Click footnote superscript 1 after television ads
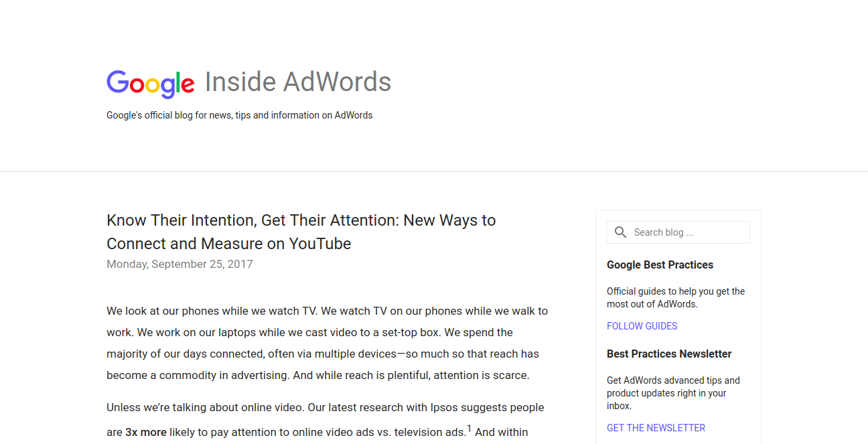Image resolution: width=868 pixels, height=444 pixels. click(469, 429)
